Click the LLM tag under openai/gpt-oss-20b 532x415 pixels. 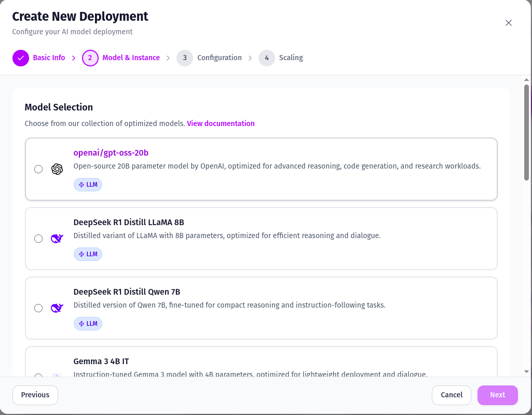(x=88, y=185)
